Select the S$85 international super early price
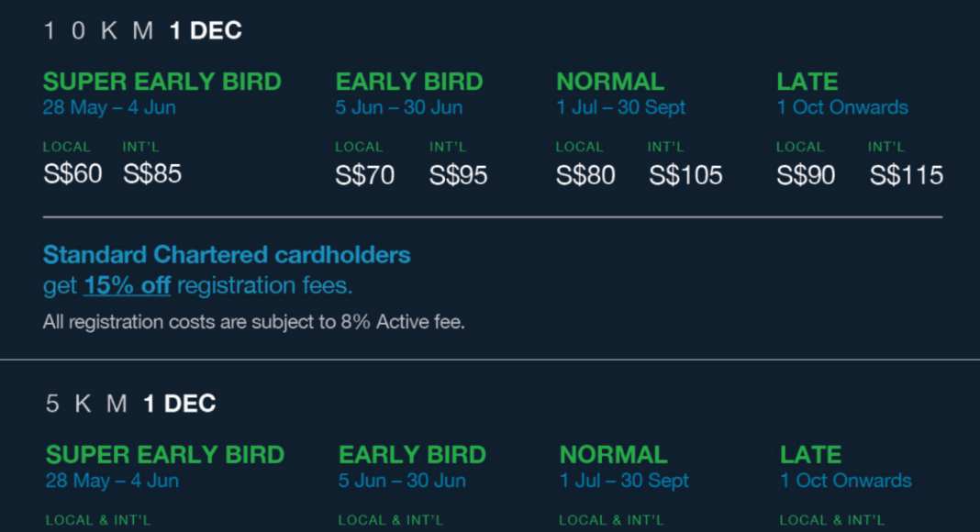 (152, 173)
